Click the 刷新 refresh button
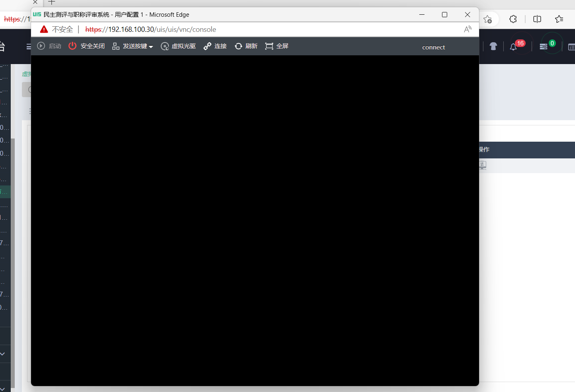Viewport: 575px width, 392px height. (246, 46)
